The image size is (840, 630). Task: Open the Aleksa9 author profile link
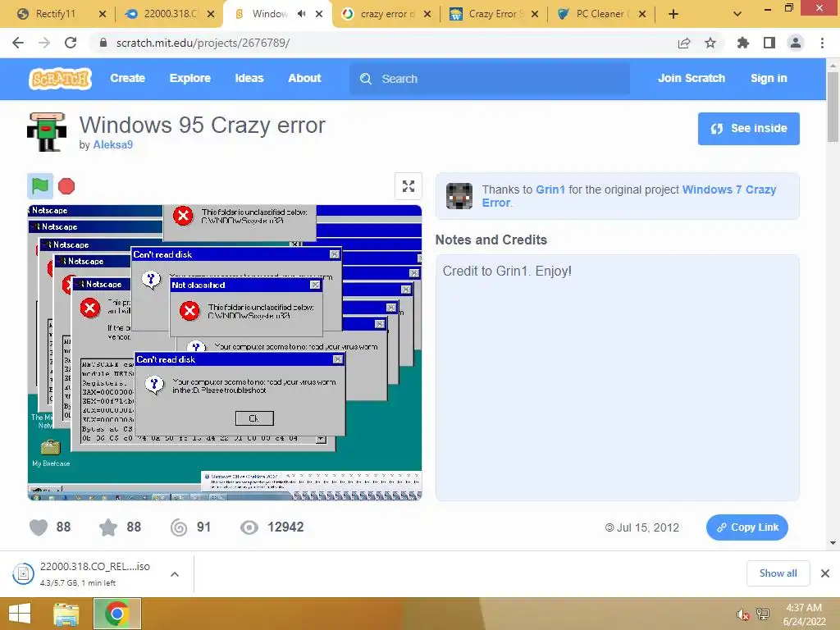(113, 144)
